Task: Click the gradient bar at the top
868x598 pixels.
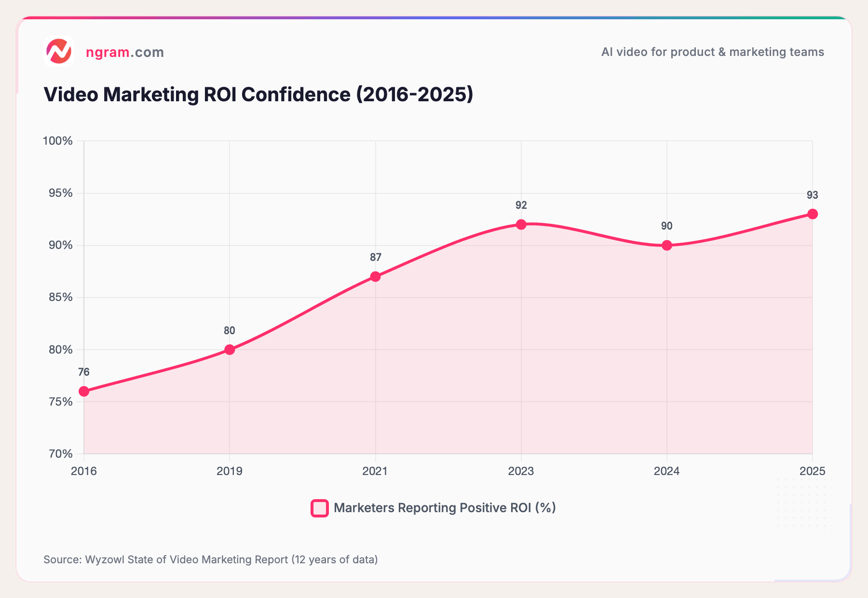Action: (x=434, y=17)
